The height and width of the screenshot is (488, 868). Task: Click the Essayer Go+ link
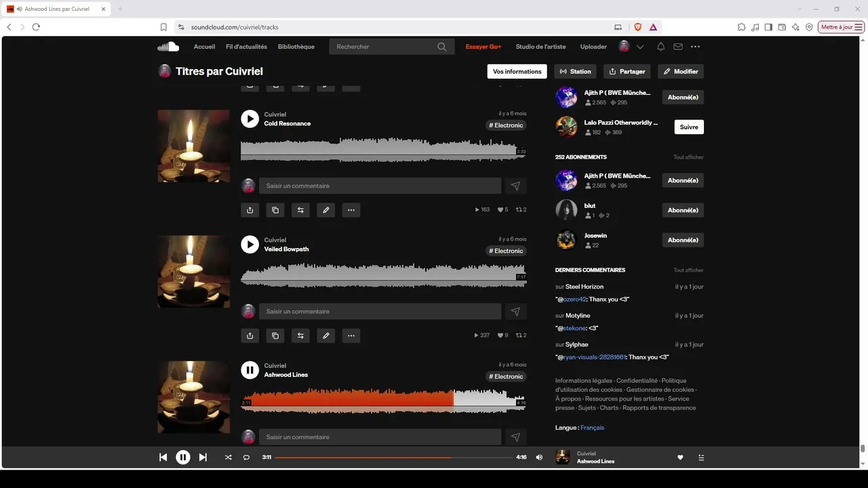(484, 47)
